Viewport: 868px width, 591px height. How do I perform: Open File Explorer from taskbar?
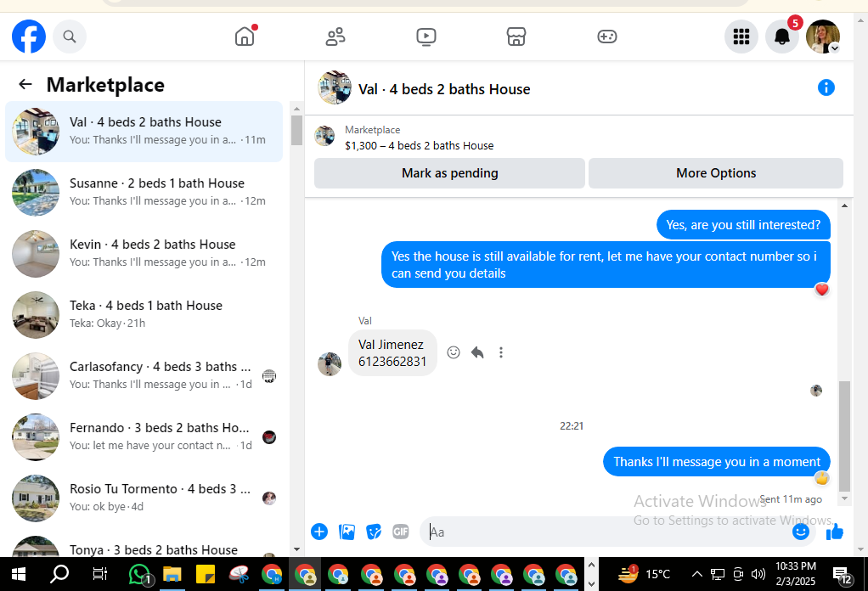[172, 574]
